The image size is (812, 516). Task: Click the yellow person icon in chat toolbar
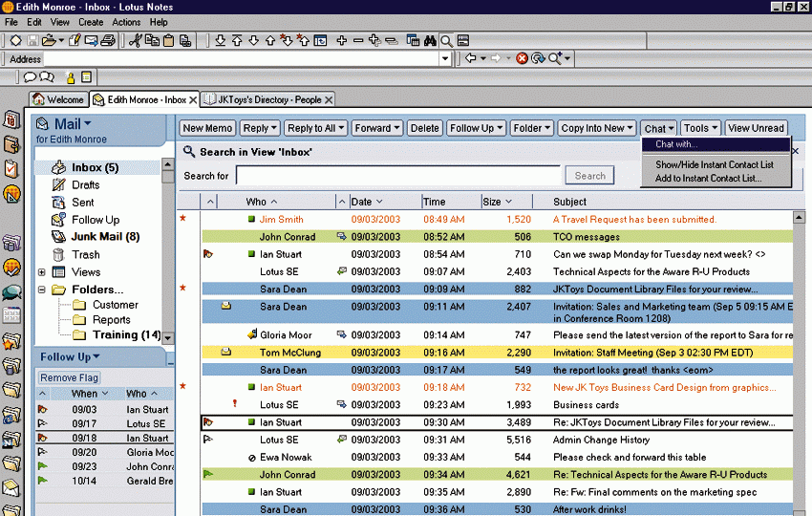click(71, 77)
